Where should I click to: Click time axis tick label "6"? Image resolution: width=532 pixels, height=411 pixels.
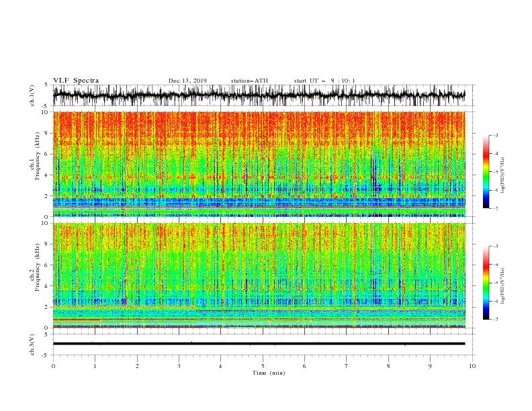pos(304,366)
